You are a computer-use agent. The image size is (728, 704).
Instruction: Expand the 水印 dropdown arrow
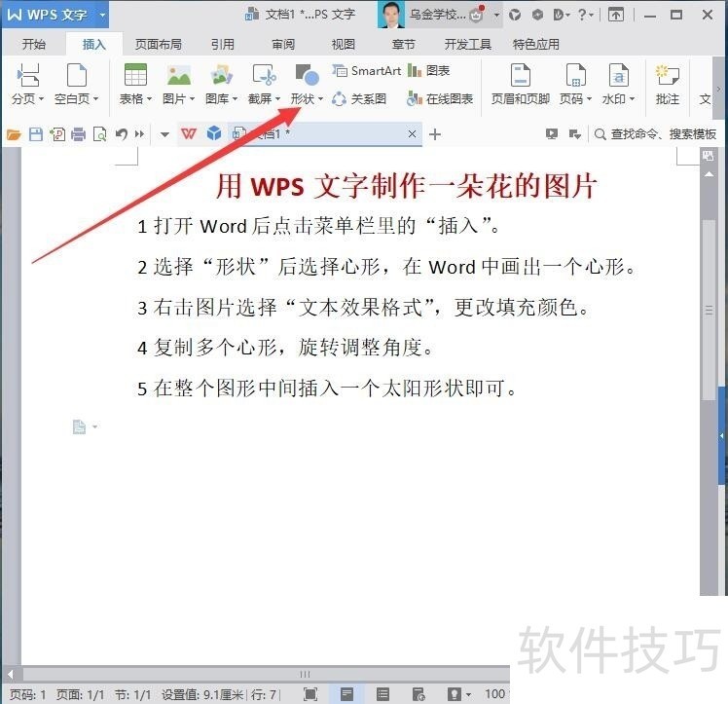[x=632, y=99]
